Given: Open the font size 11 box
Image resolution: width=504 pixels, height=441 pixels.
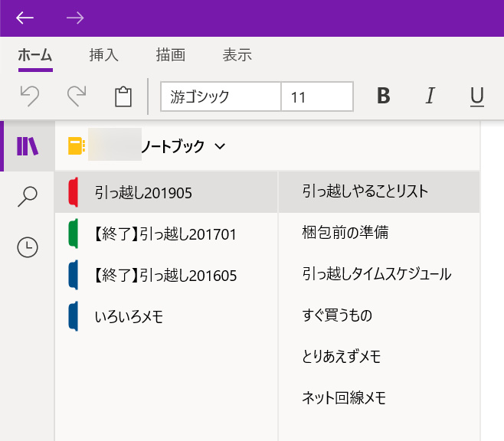Looking at the screenshot, I should [x=317, y=96].
